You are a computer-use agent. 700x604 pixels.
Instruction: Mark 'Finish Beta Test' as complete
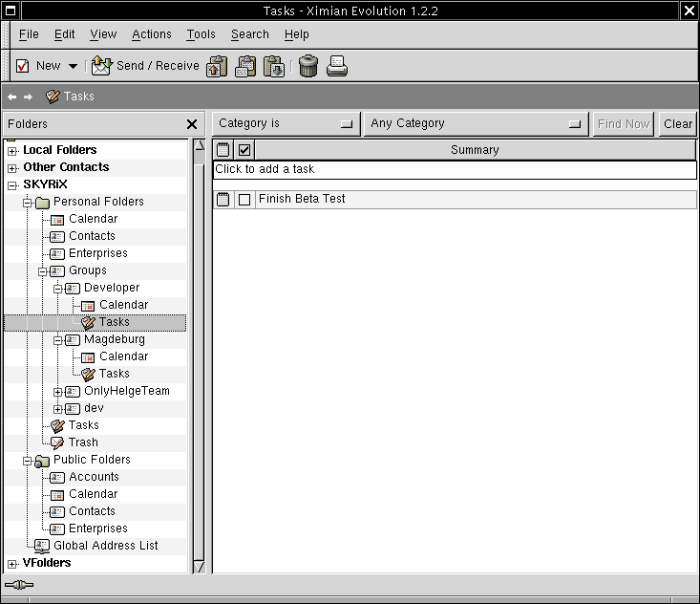point(244,199)
